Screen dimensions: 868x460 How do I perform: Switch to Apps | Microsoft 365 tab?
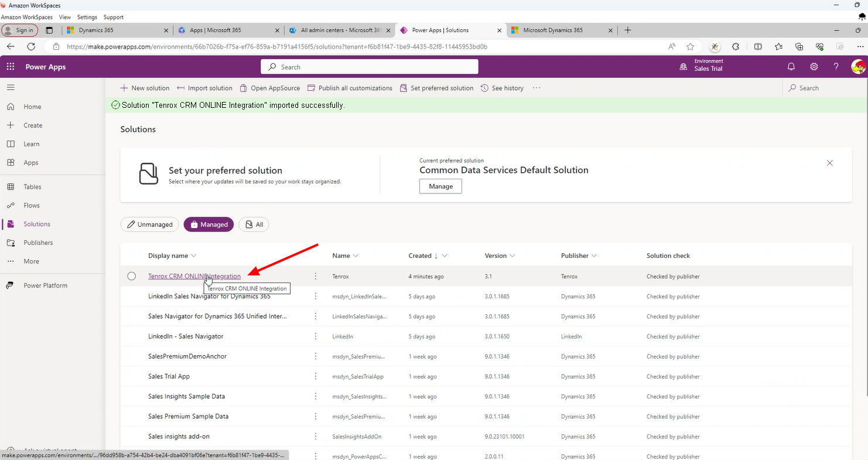[x=228, y=30]
